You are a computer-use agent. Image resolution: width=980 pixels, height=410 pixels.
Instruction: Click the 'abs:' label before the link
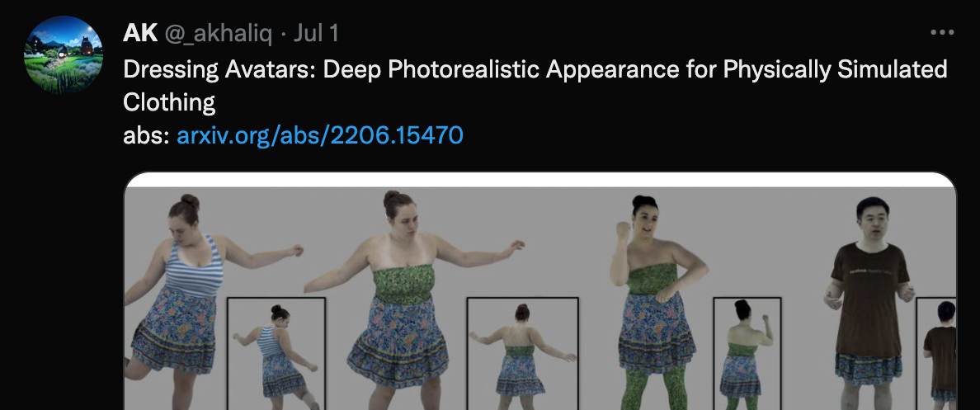tap(146, 134)
